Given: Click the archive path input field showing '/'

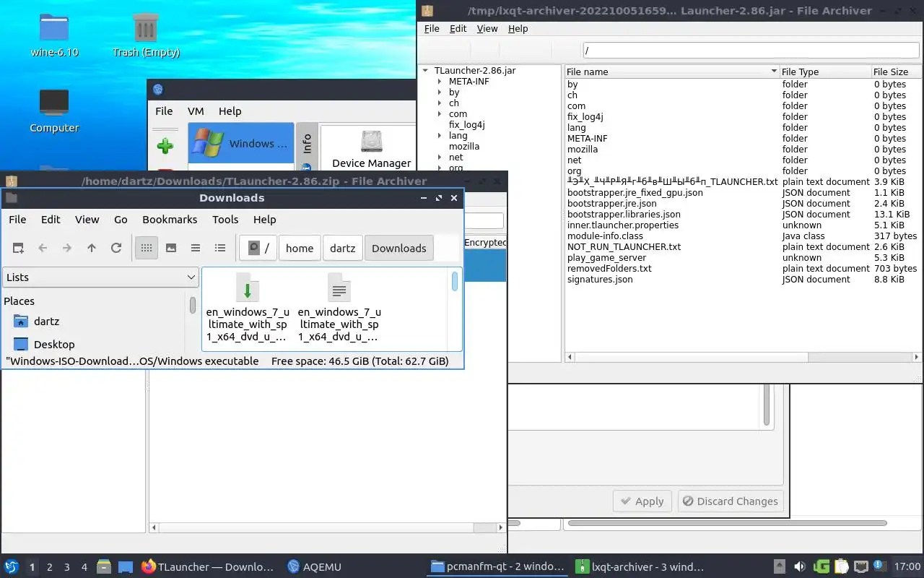Looking at the screenshot, I should [751, 51].
